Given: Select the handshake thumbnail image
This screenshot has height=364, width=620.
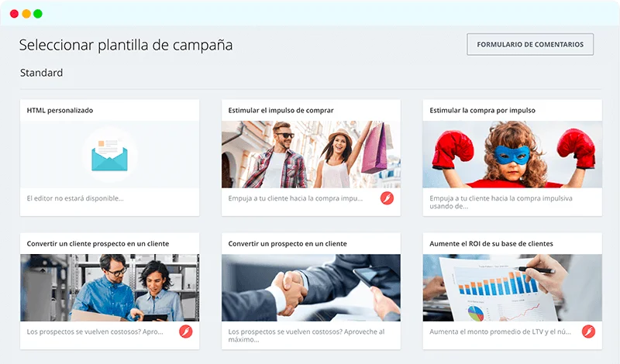Looking at the screenshot, I should pyautogui.click(x=311, y=287).
